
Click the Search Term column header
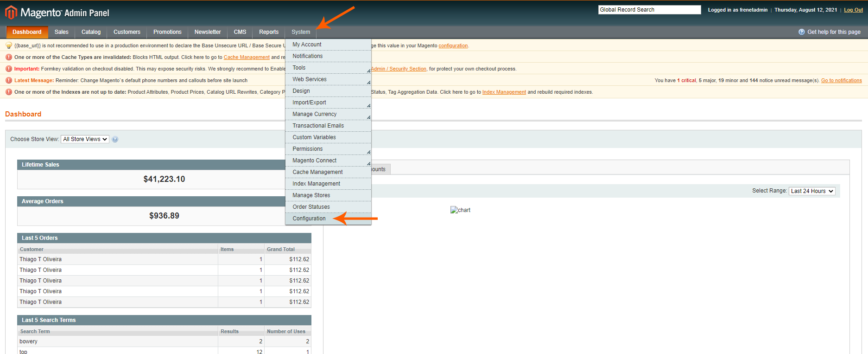point(118,331)
